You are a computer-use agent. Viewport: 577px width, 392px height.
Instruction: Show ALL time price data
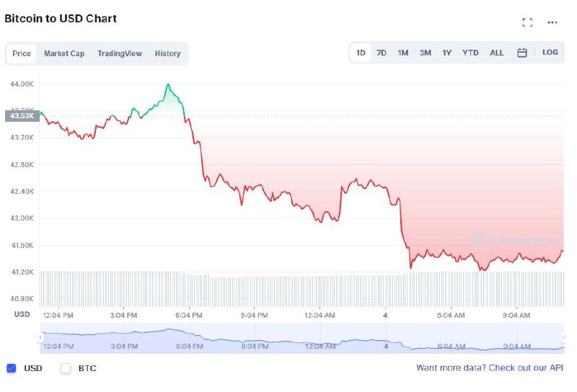pyautogui.click(x=497, y=53)
